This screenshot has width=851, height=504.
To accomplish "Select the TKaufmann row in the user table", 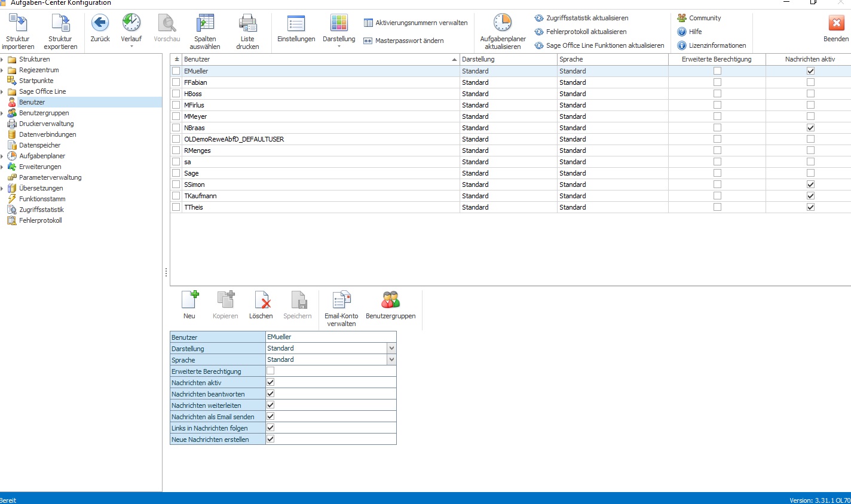I will (x=510, y=196).
